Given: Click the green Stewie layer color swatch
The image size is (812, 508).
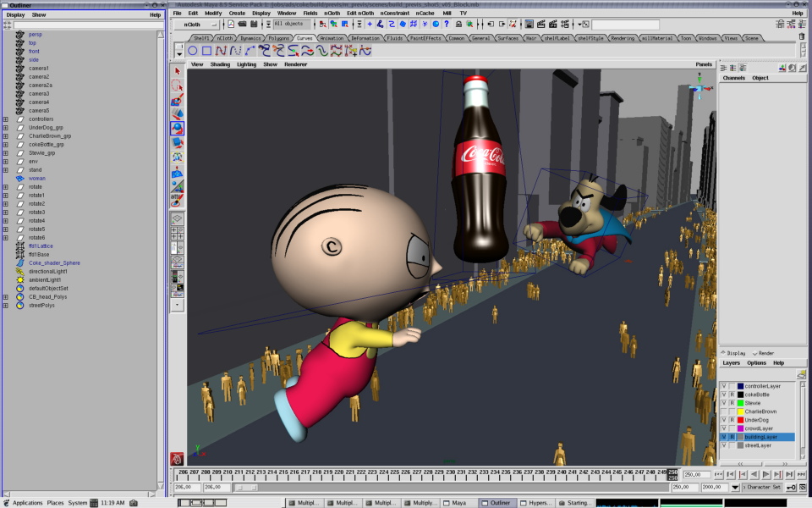Looking at the screenshot, I should tap(741, 403).
